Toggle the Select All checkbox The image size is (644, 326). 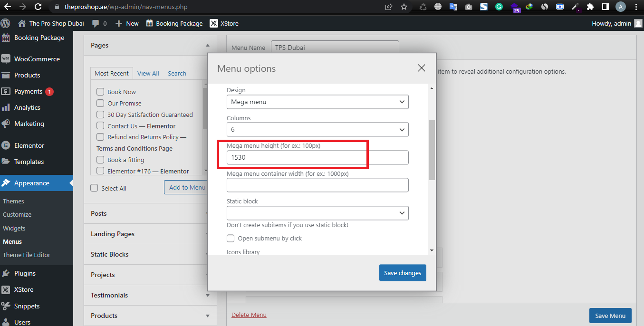pyautogui.click(x=94, y=188)
